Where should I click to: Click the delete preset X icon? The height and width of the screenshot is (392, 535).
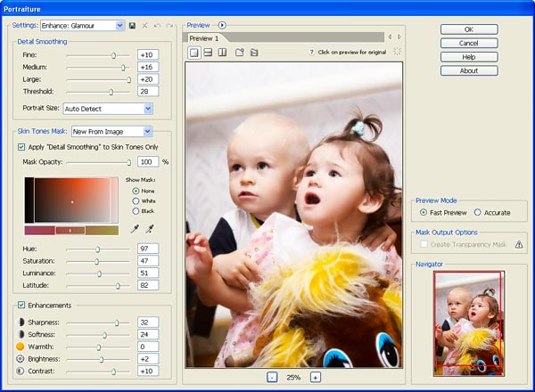(x=144, y=26)
